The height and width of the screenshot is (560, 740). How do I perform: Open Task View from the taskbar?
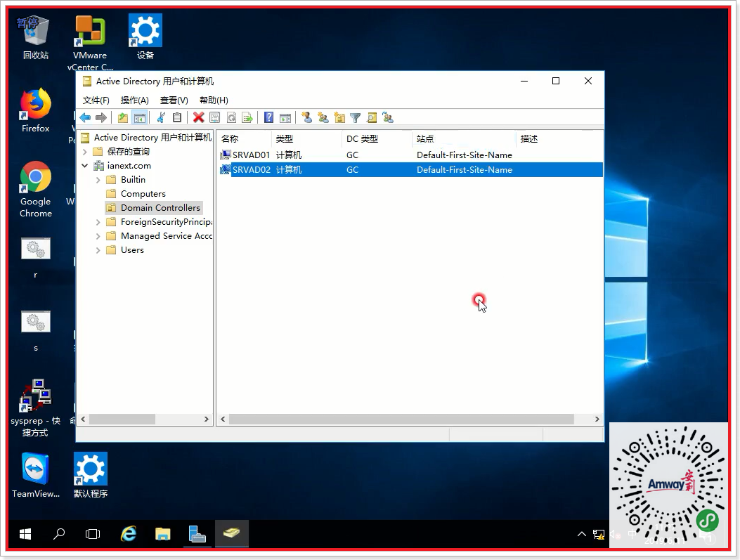pos(93,533)
